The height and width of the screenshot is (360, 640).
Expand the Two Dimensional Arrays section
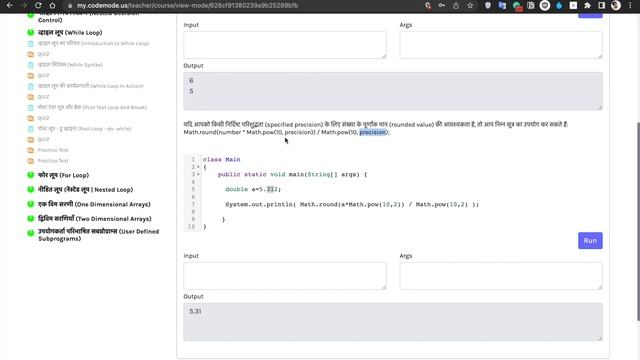pos(95,219)
